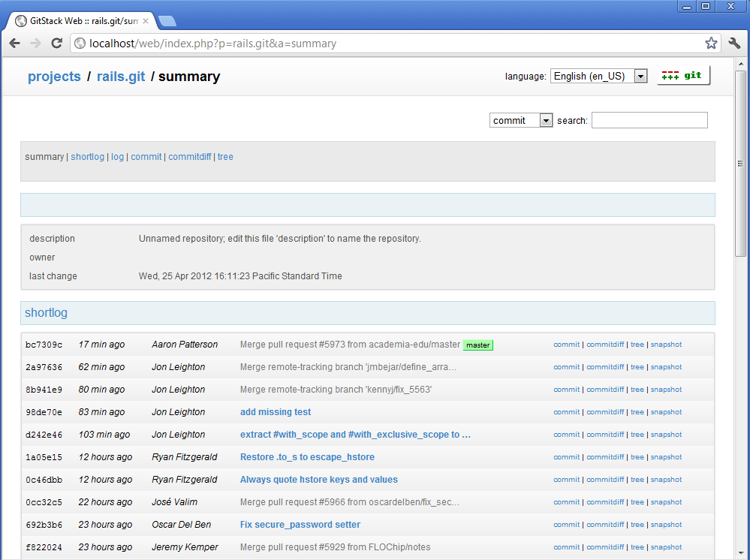Open the tree navigation link
The height and width of the screenshot is (560, 750).
(x=225, y=157)
